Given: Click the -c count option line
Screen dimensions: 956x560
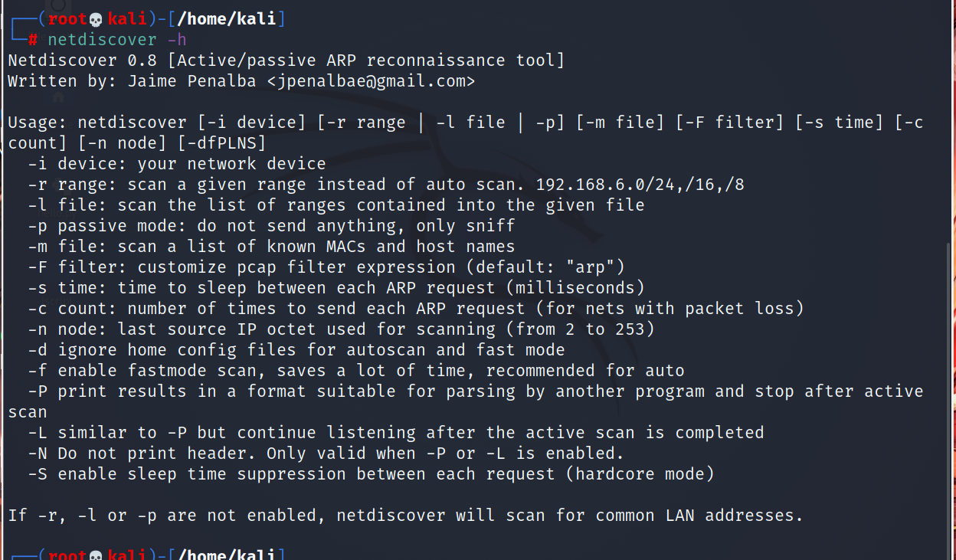Looking at the screenshot, I should pyautogui.click(x=416, y=309).
